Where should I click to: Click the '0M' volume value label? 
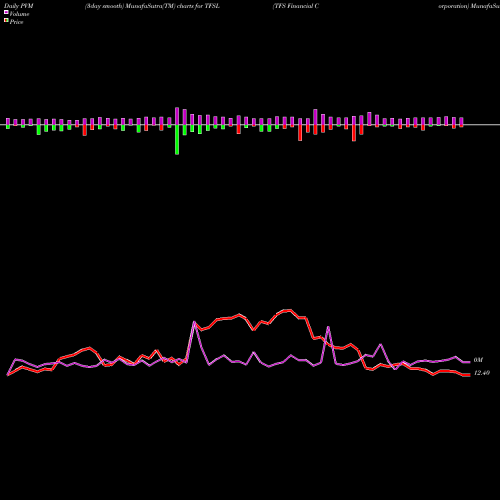pos(478,360)
